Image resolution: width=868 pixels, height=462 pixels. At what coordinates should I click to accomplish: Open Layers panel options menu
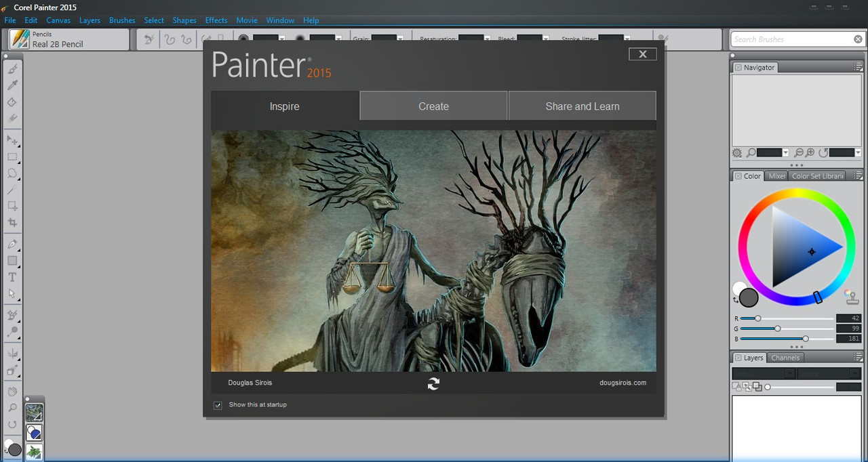click(x=858, y=357)
